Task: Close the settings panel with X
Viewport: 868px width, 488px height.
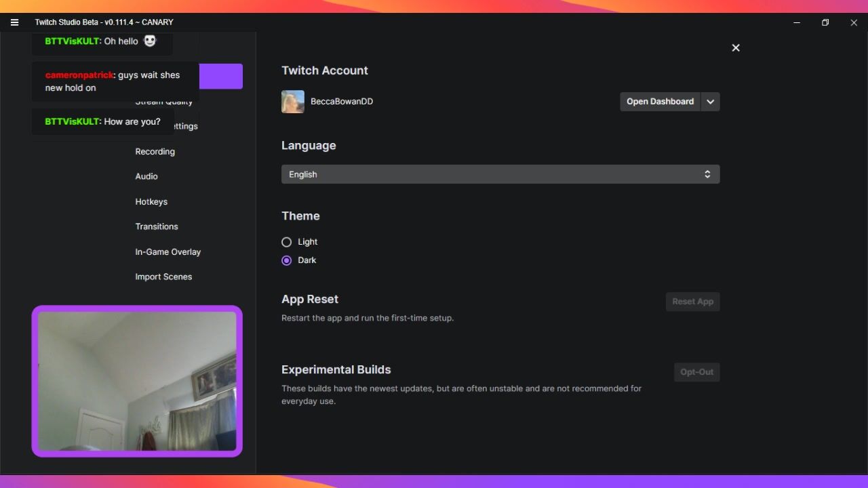Action: 736,48
